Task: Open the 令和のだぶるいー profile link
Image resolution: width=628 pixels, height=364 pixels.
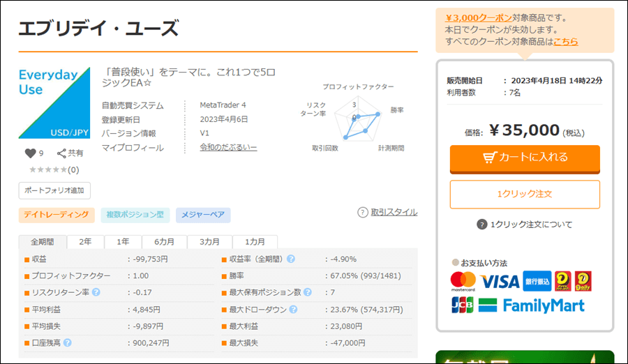Action: click(228, 148)
